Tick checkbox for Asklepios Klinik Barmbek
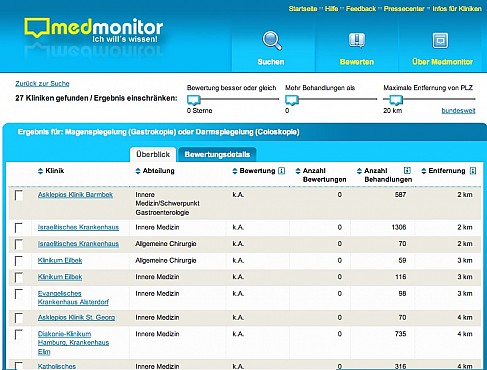Viewport: 487px width, 370px height. 19,195
